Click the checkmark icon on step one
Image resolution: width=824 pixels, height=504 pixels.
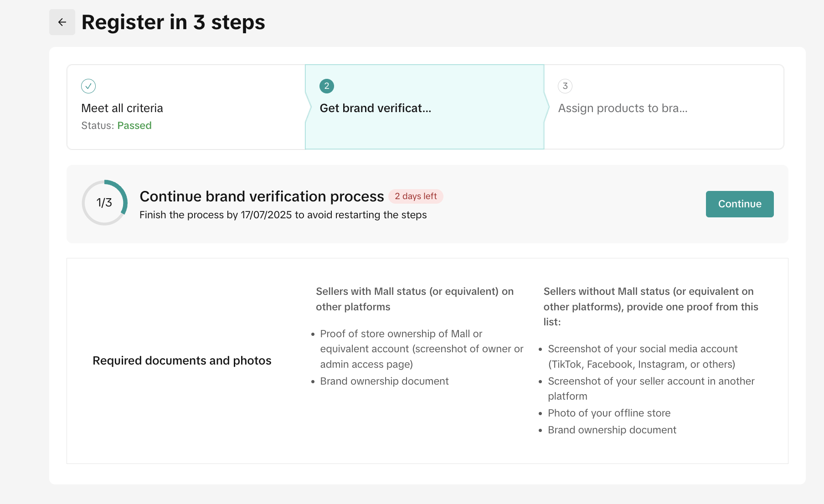tap(88, 86)
